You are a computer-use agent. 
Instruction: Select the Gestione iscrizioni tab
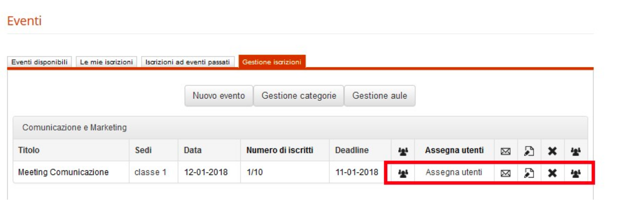tap(272, 62)
